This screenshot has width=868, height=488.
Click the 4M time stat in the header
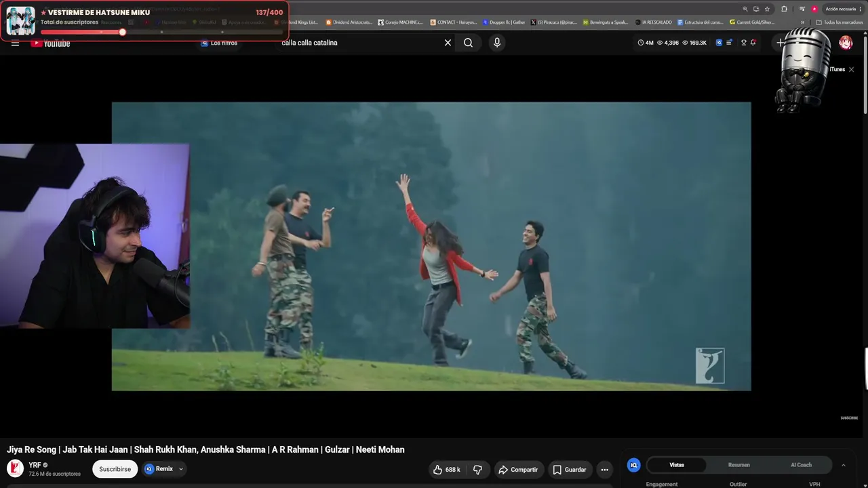click(646, 43)
